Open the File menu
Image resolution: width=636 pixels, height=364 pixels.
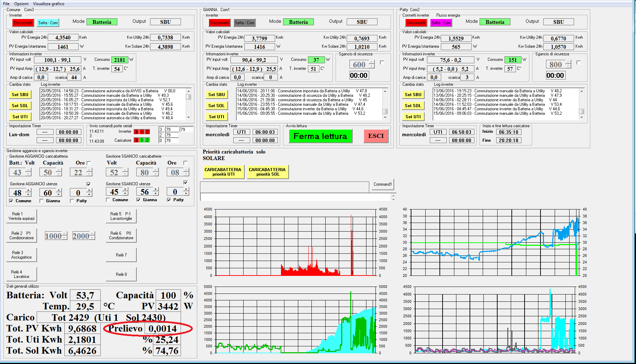click(6, 3)
